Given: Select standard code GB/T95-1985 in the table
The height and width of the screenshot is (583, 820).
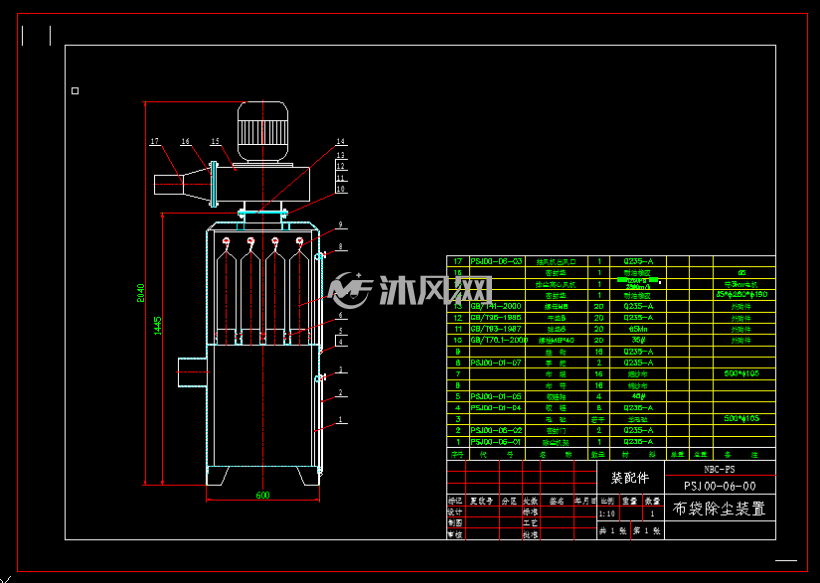Looking at the screenshot, I should pyautogui.click(x=496, y=317).
